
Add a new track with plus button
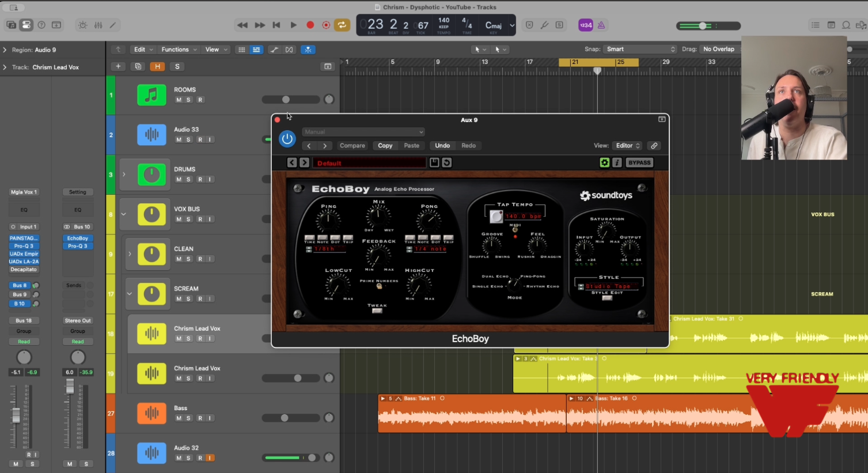[x=118, y=66]
